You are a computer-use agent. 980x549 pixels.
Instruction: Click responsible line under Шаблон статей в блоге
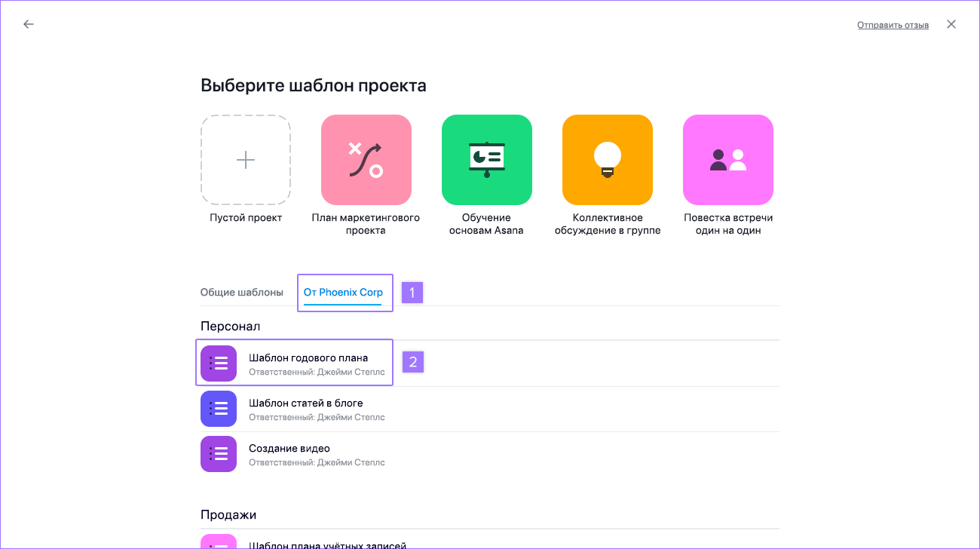coord(317,417)
